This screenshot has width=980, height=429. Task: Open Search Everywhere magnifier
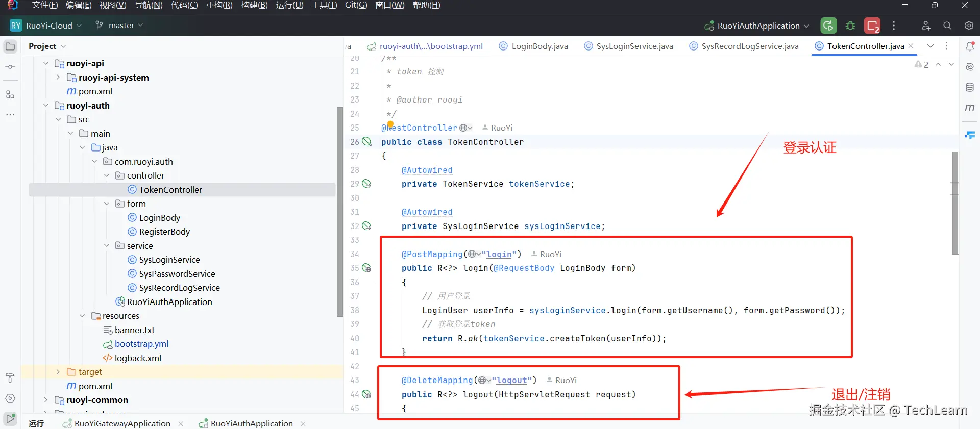[947, 26]
